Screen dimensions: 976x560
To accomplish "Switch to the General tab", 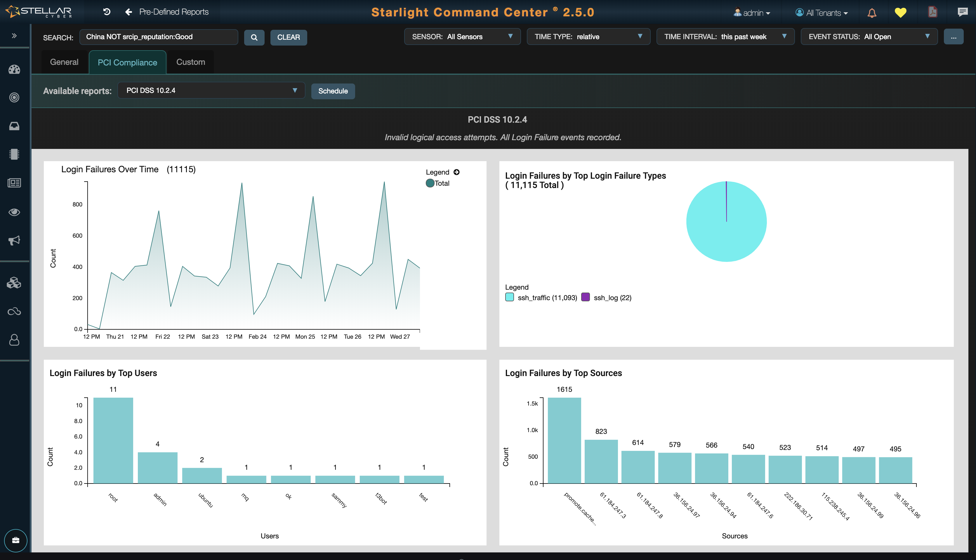I will coord(64,62).
